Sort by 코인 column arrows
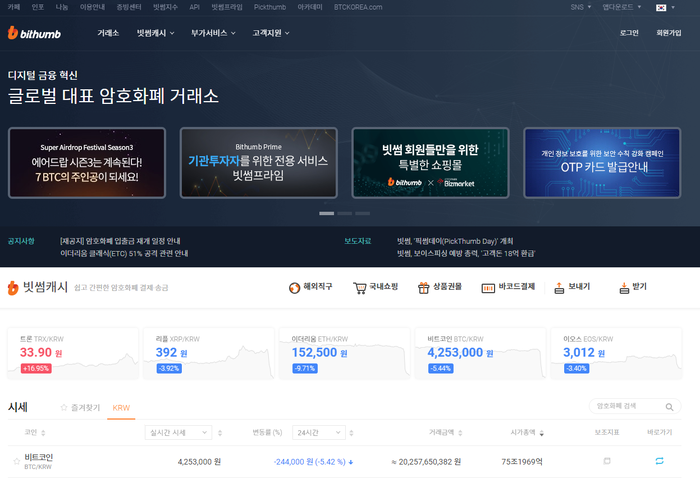The height and width of the screenshot is (478, 700). [43, 432]
